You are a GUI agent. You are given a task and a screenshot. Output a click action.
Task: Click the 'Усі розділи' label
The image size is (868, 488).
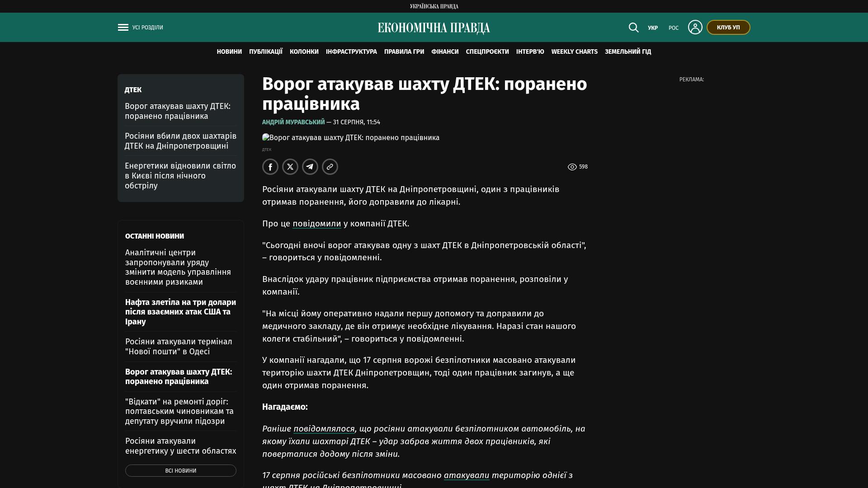pos(148,28)
